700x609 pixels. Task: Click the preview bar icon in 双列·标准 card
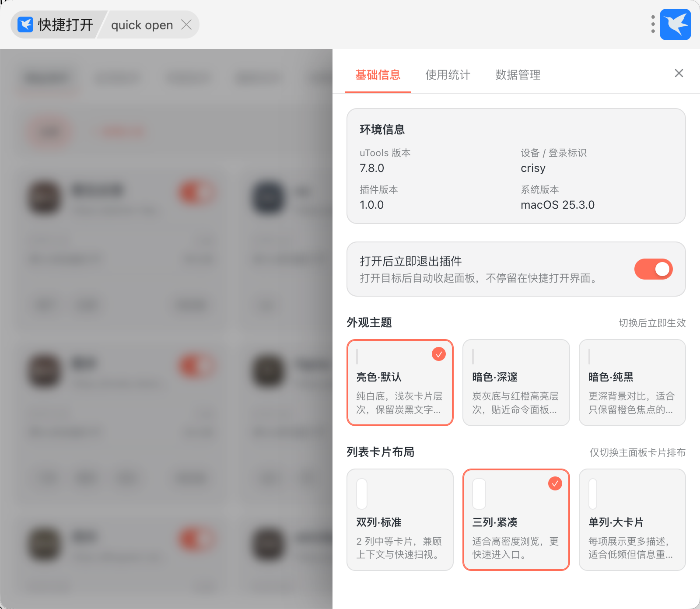click(x=362, y=494)
